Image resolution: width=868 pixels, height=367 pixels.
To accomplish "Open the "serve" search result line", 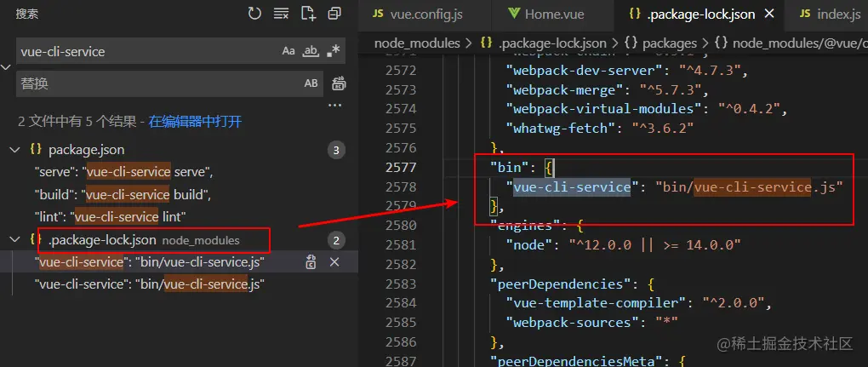I will (x=123, y=172).
